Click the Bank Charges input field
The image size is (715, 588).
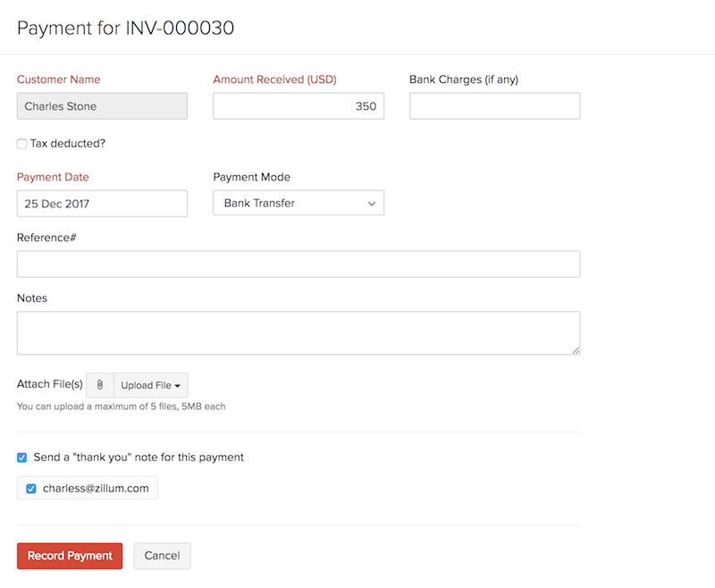494,105
